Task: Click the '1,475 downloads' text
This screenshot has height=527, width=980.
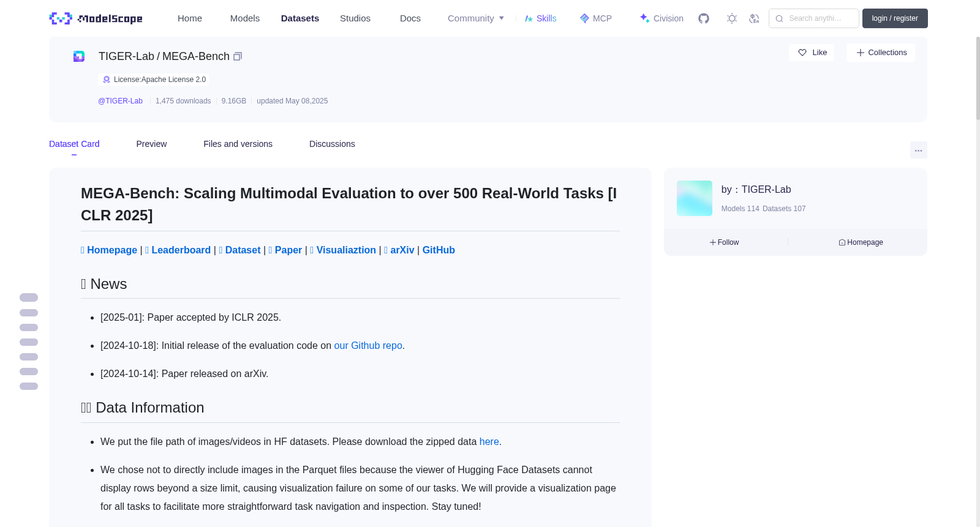Action: click(183, 101)
